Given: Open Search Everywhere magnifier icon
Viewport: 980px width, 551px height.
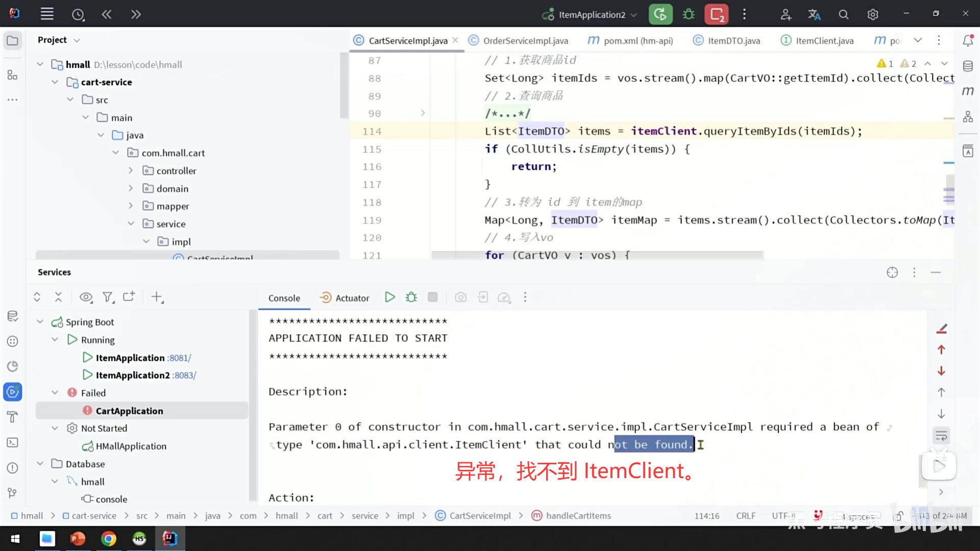Looking at the screenshot, I should [843, 14].
